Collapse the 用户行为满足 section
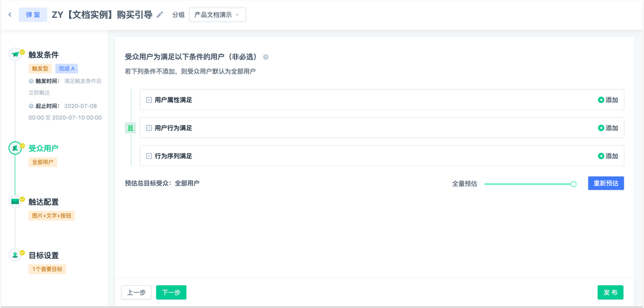The width and height of the screenshot is (644, 308). pyautogui.click(x=149, y=128)
